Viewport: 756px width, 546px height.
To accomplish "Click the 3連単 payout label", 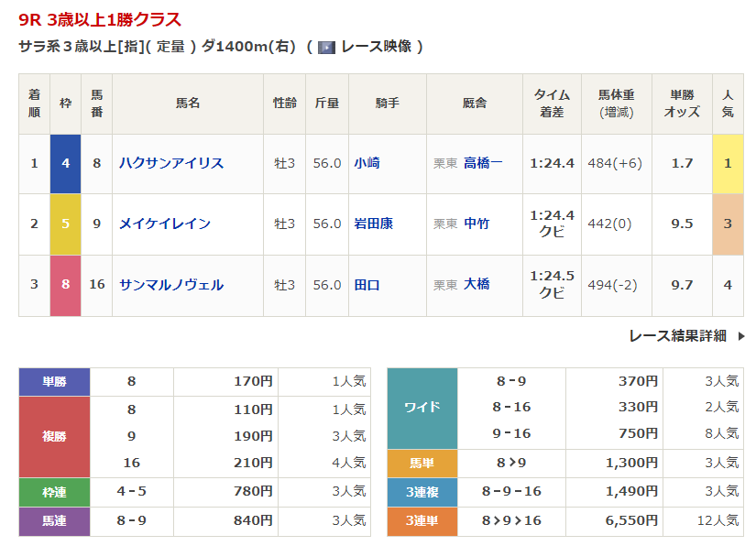I will [422, 520].
